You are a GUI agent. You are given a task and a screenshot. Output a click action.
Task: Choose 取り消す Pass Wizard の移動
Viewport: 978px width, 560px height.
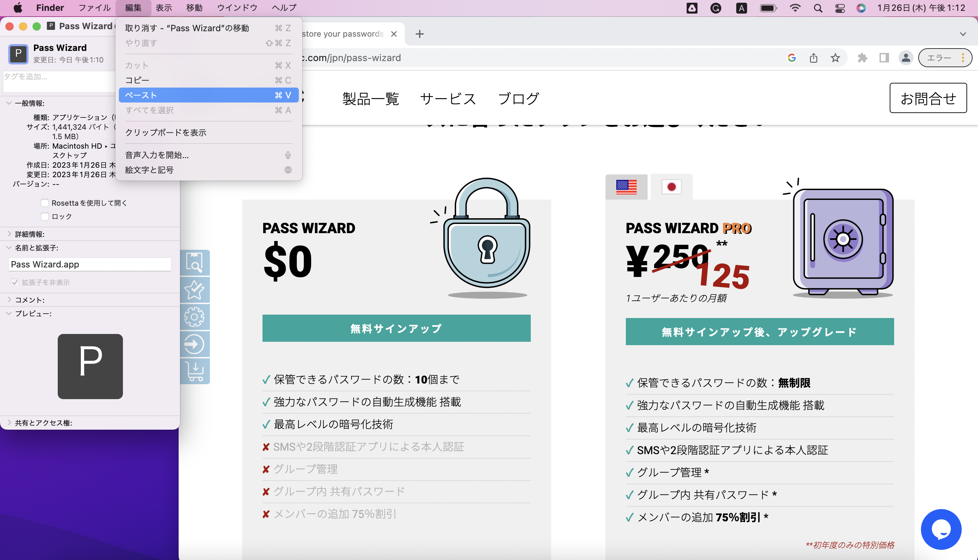point(209,28)
